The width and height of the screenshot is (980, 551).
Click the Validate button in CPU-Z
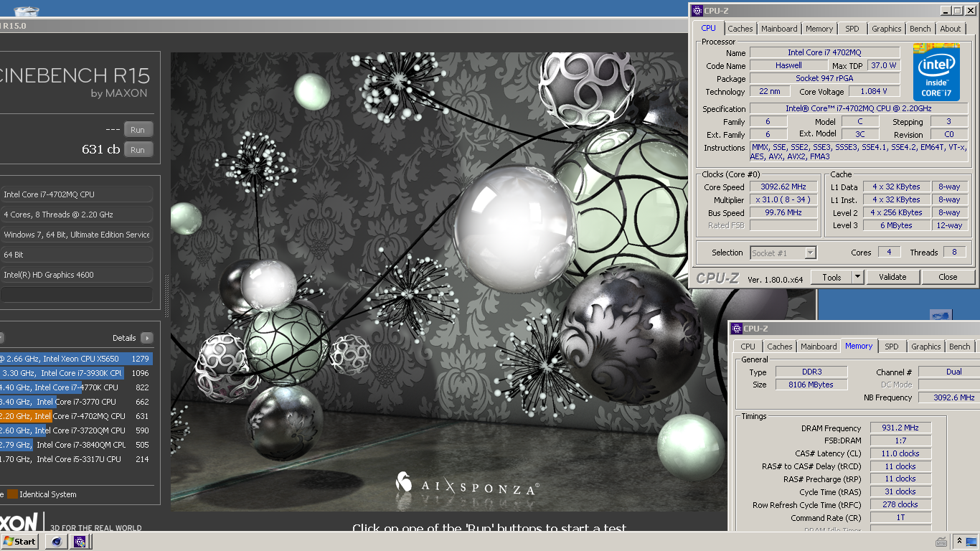892,277
